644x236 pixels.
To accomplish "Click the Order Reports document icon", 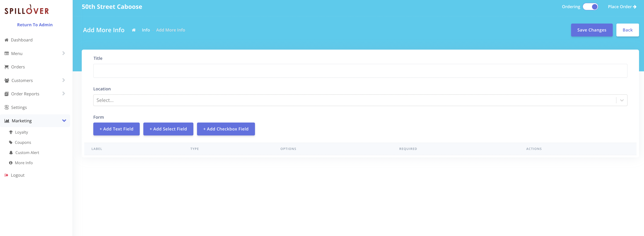I will 7,94.
